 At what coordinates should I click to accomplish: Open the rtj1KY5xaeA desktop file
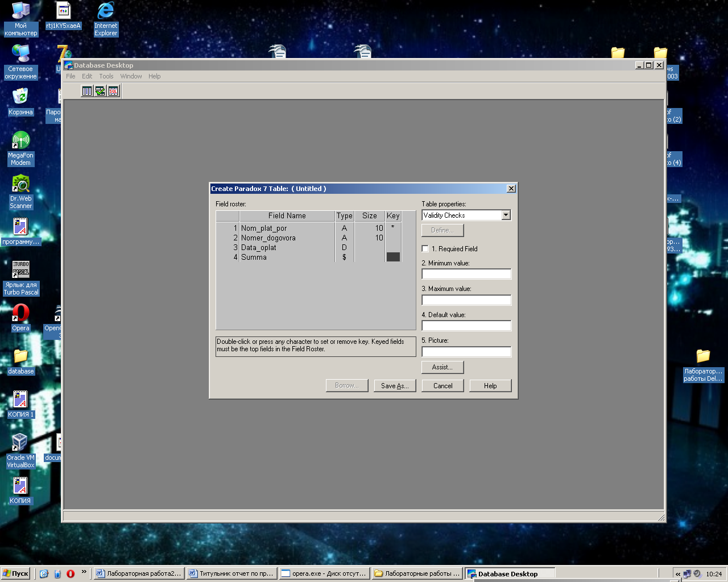64,15
